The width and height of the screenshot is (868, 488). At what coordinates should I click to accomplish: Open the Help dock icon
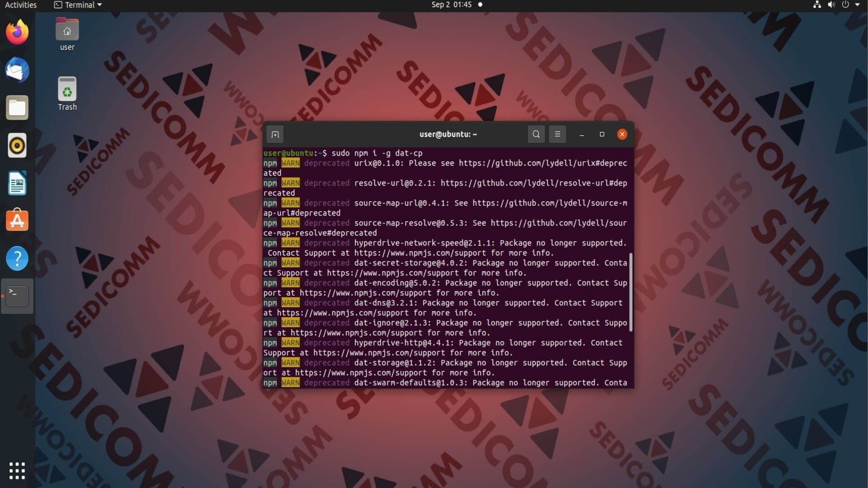click(x=17, y=258)
